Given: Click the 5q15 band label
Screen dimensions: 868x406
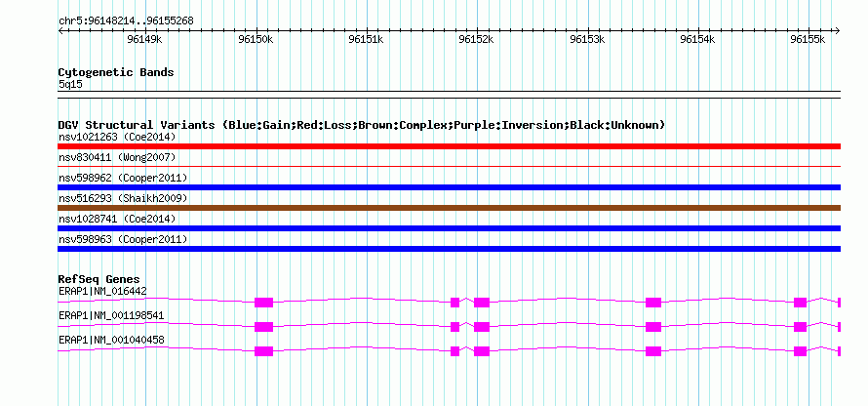Looking at the screenshot, I should [70, 85].
